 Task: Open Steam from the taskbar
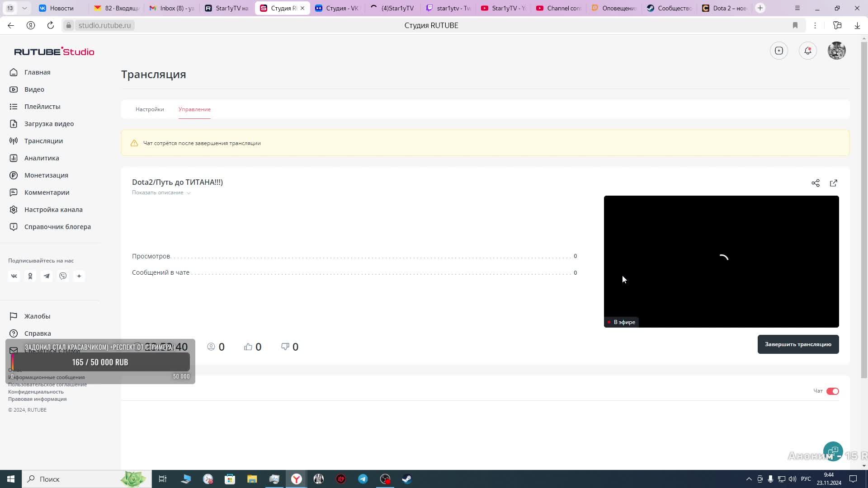pyautogui.click(x=407, y=479)
